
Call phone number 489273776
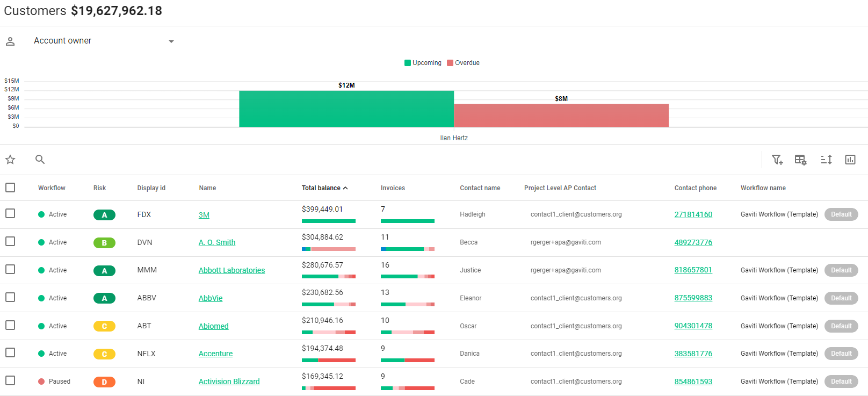[x=693, y=242]
